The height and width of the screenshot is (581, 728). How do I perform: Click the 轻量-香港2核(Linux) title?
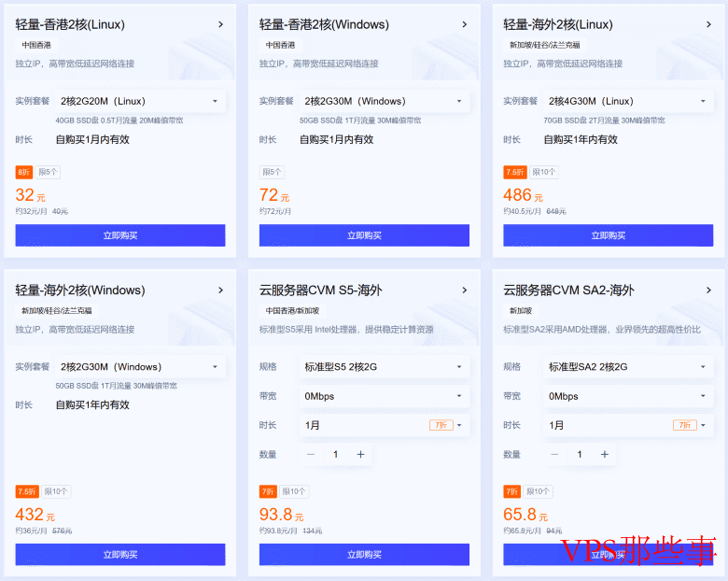tap(70, 24)
